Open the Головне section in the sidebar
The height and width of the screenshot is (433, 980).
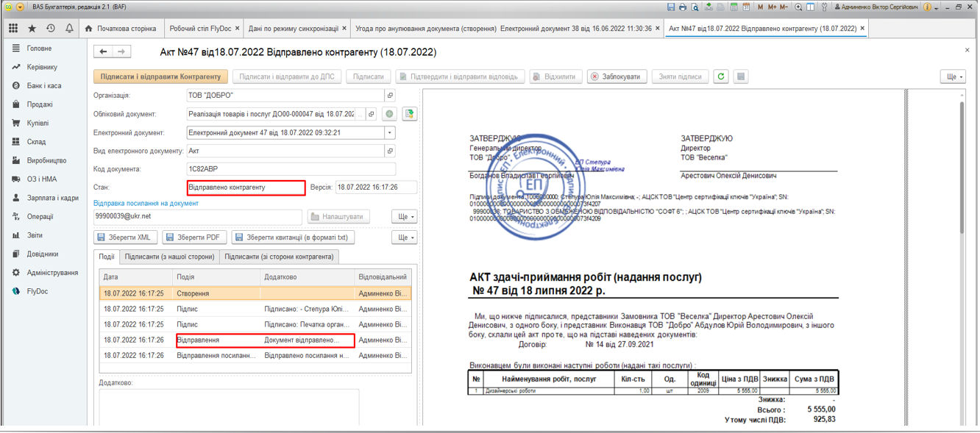(x=39, y=49)
